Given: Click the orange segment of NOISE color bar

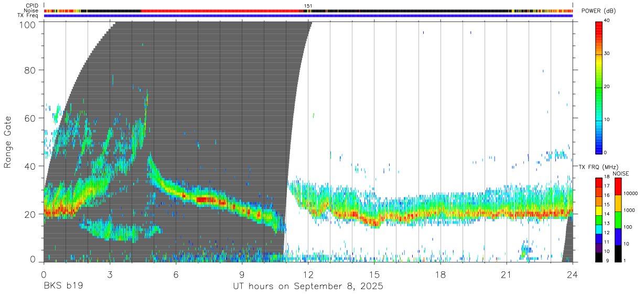Looking at the screenshot, I should point(618,203).
